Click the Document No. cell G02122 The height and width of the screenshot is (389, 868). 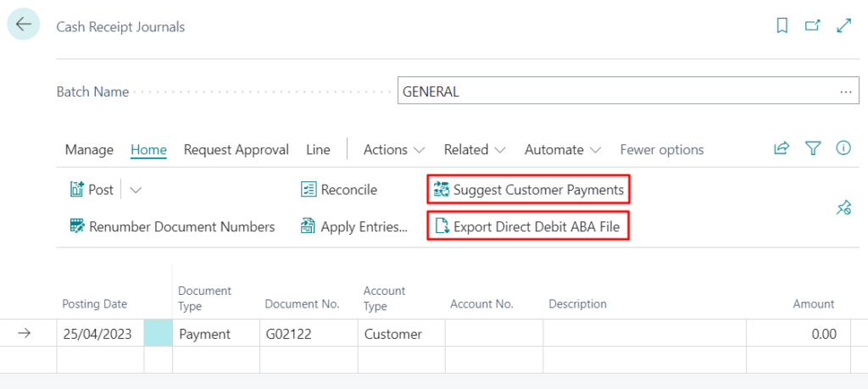pos(309,333)
